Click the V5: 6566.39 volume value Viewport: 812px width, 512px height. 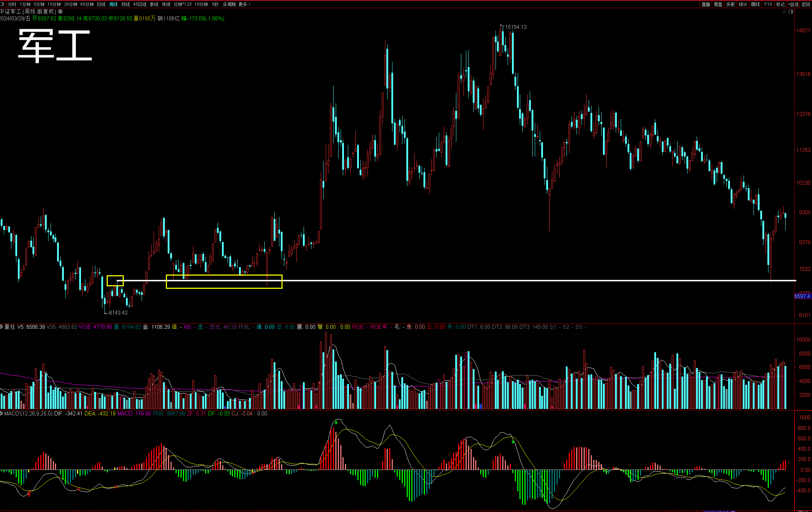(31, 327)
